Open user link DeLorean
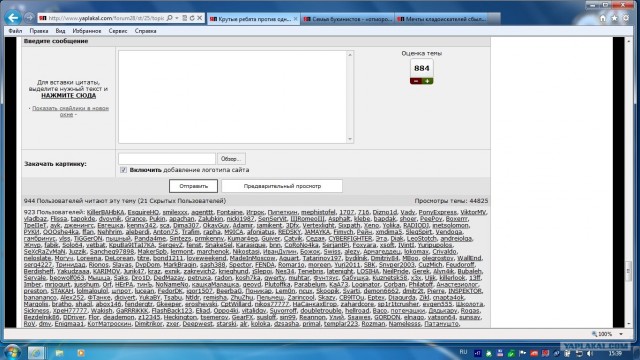Image resolution: width=640 pixels, height=360 pixels. [119, 258]
